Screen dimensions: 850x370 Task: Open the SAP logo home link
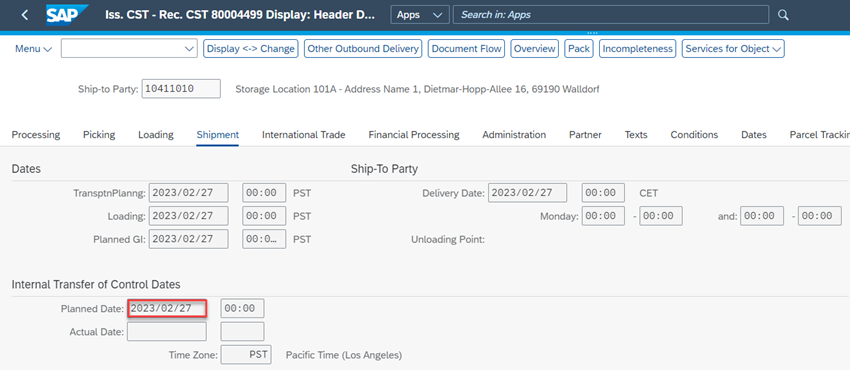click(x=67, y=15)
